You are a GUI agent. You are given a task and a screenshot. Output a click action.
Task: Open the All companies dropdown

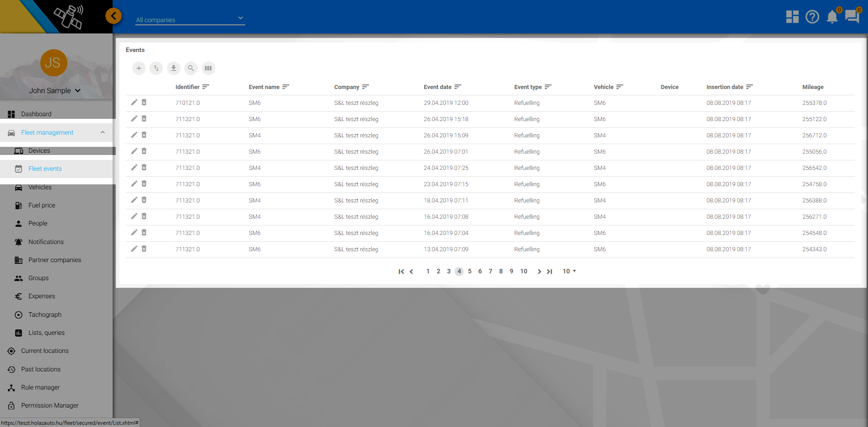[x=190, y=19]
